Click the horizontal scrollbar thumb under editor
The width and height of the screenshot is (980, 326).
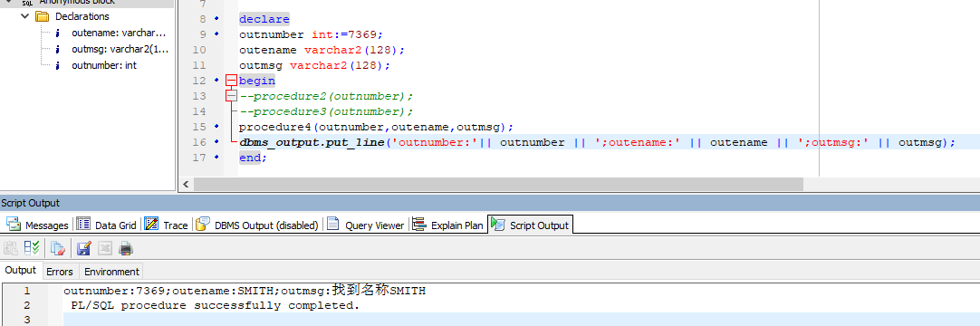(498, 184)
